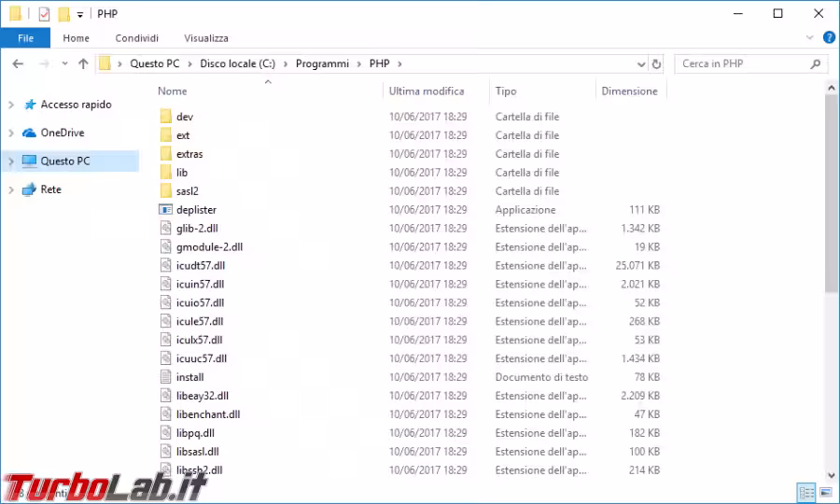Select the icuin57.dll file icon
The height and width of the screenshot is (504, 840).
[166, 284]
